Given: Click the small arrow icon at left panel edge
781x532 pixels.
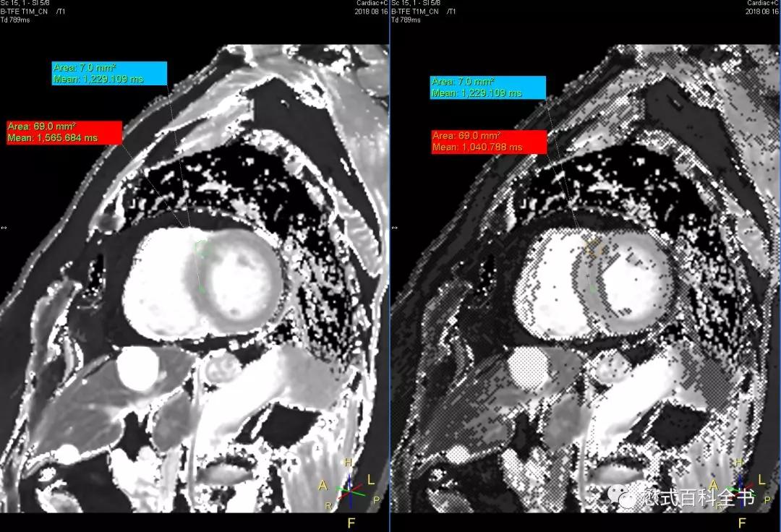Looking at the screenshot, I should pyautogui.click(x=4, y=228).
